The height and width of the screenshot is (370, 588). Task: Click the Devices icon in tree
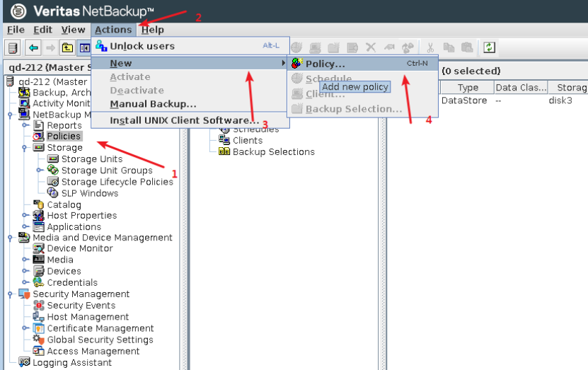pos(39,271)
